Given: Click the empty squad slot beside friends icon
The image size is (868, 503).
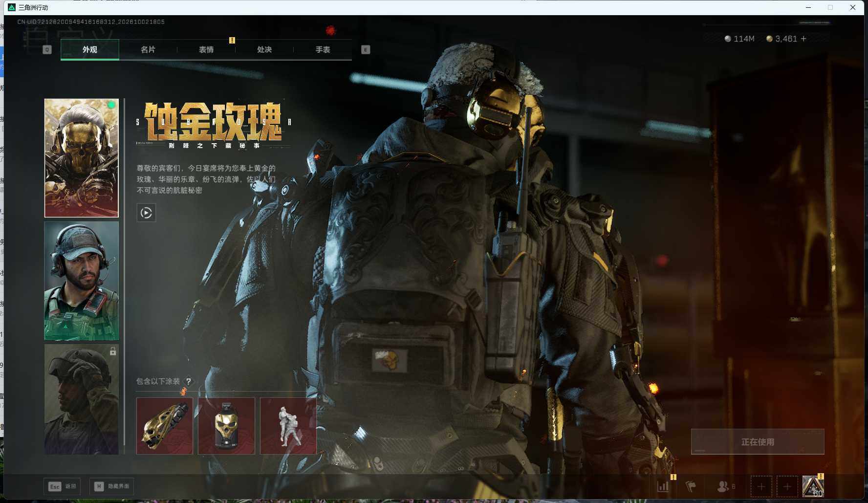Looking at the screenshot, I should pos(761,487).
